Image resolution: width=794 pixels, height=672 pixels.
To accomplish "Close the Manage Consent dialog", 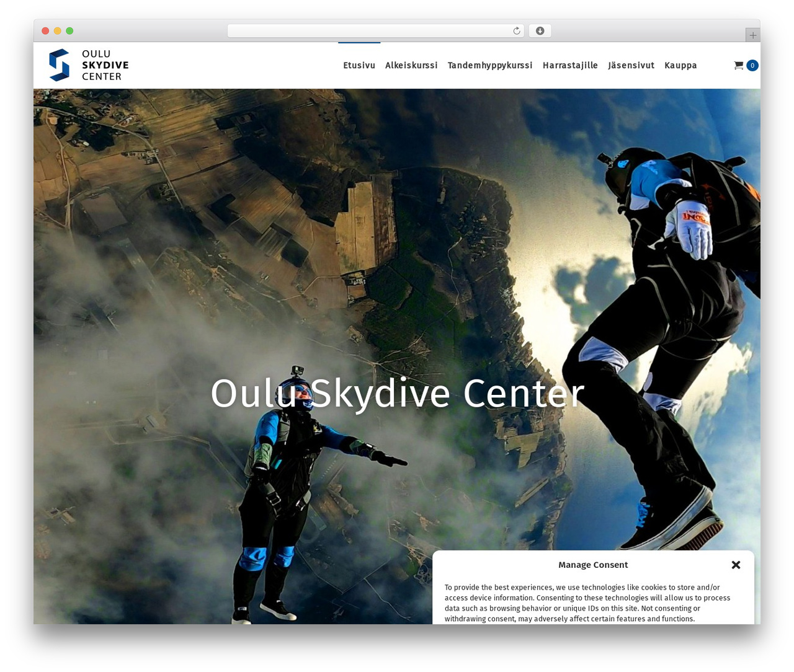I will tap(736, 565).
